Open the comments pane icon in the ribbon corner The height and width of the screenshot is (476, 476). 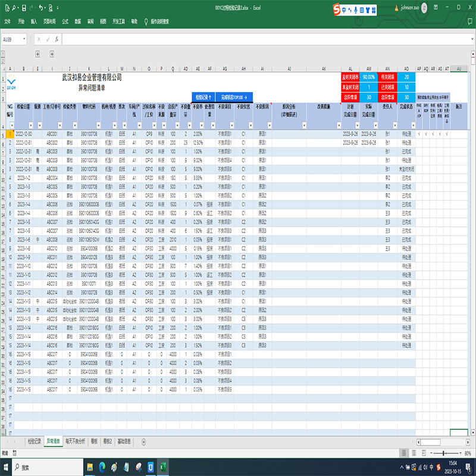(x=469, y=21)
